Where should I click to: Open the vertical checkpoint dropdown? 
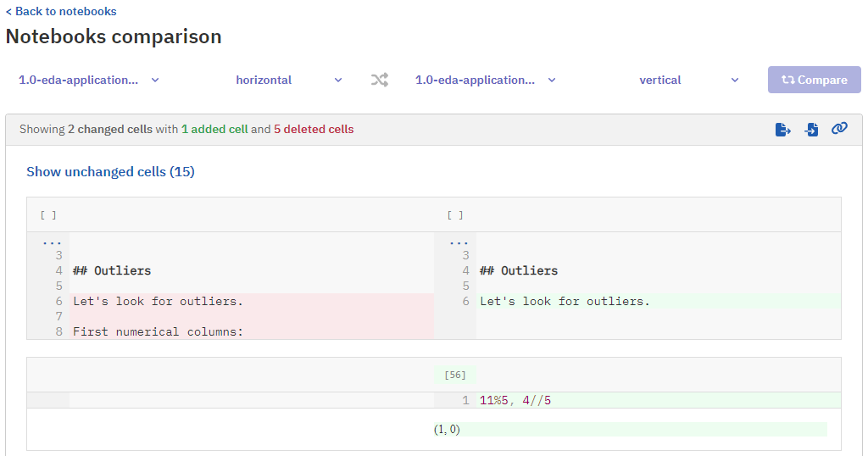(x=688, y=81)
